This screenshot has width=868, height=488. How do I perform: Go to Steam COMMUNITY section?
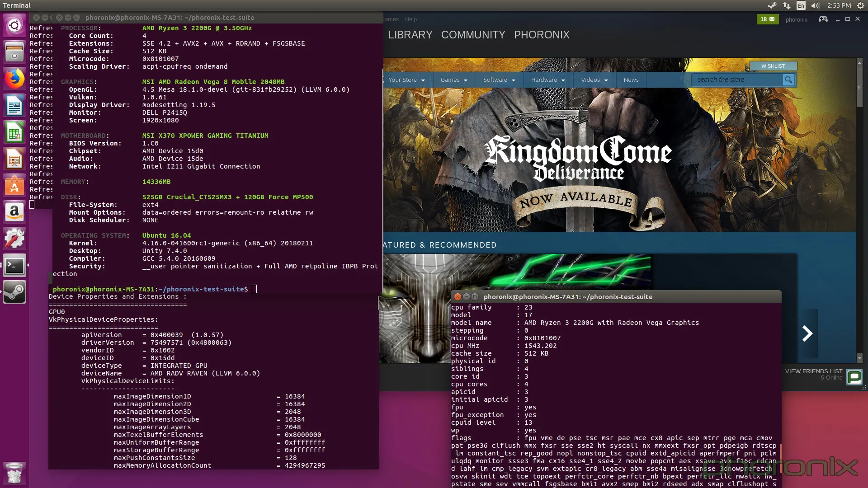point(473,35)
